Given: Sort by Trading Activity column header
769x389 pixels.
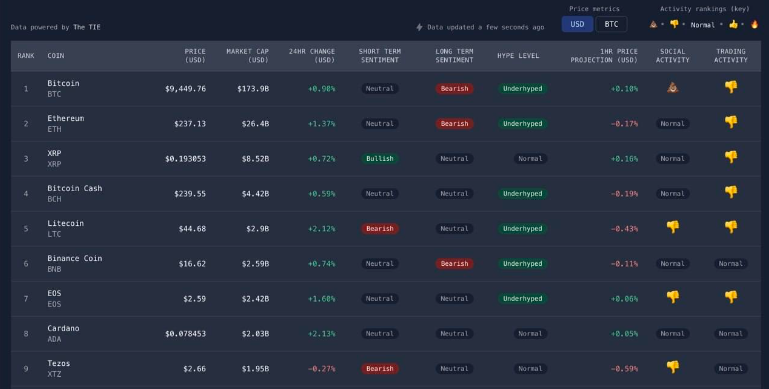Looking at the screenshot, I should [731, 55].
